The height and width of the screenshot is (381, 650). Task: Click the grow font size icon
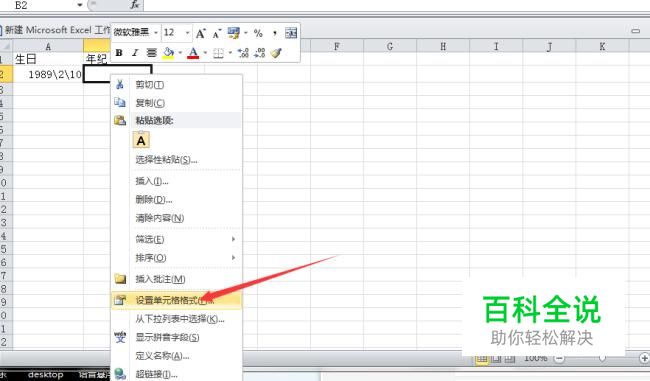coord(201,33)
